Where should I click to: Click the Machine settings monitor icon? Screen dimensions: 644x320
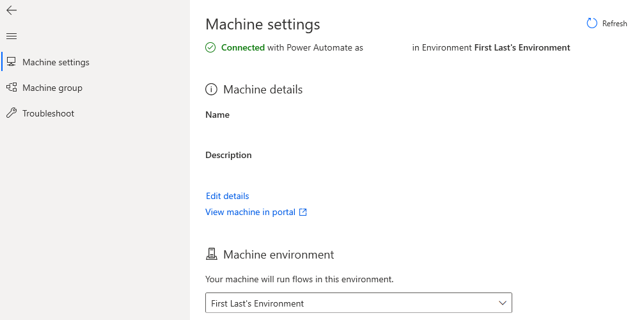pyautogui.click(x=12, y=62)
